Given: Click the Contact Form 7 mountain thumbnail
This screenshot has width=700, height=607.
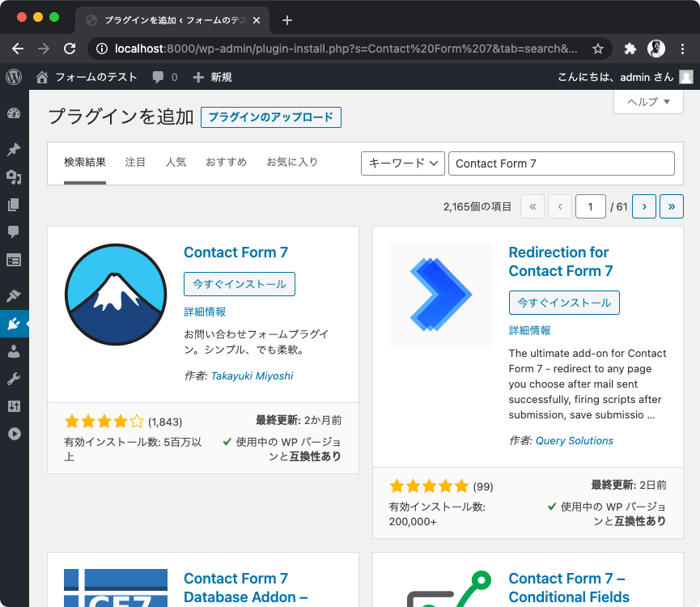Looking at the screenshot, I should click(x=116, y=295).
